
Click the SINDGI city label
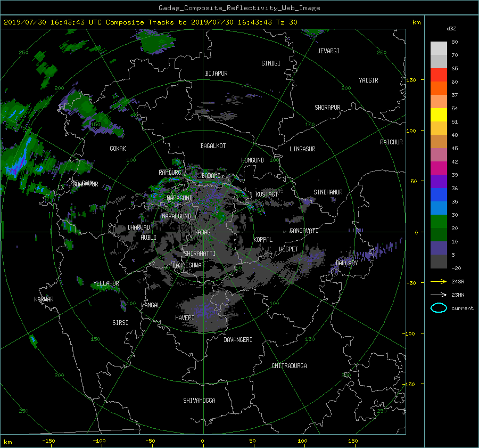point(271,63)
